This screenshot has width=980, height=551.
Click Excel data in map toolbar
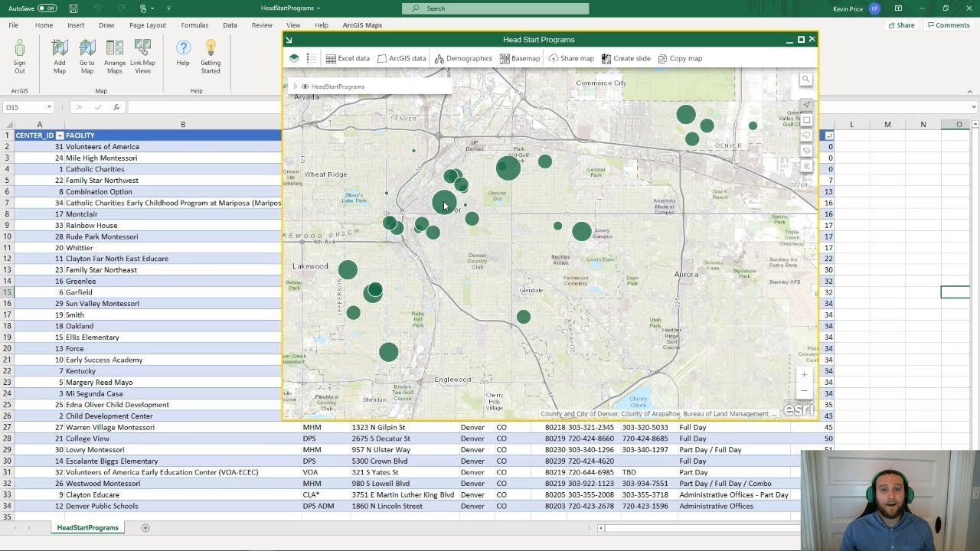(x=348, y=58)
